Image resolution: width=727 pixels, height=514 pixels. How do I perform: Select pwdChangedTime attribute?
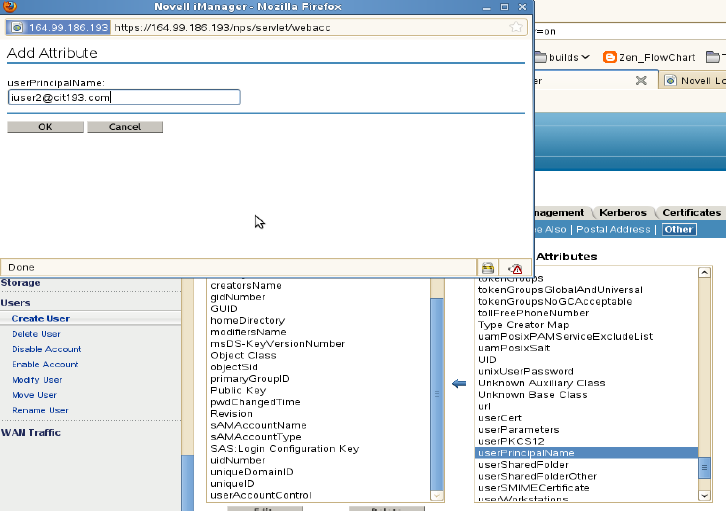click(255, 402)
